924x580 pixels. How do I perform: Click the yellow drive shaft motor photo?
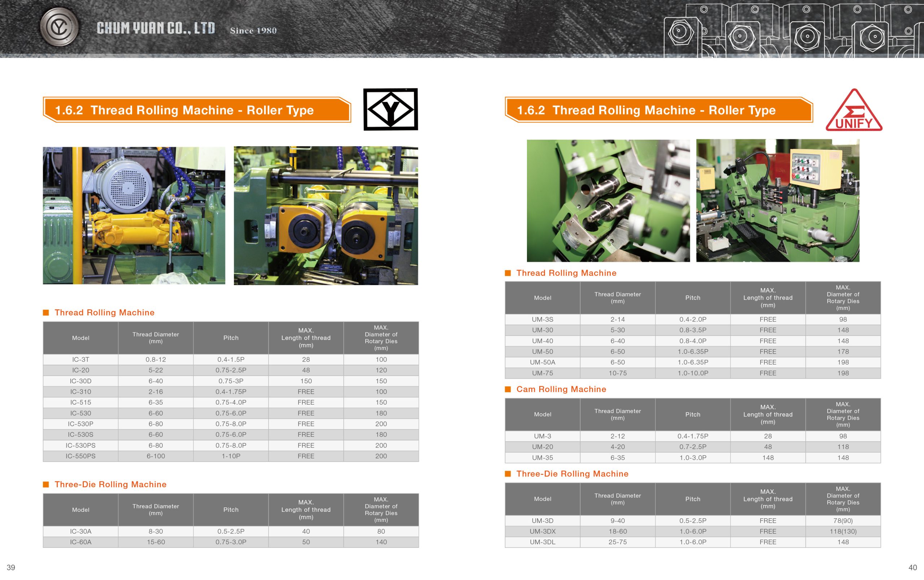point(134,215)
